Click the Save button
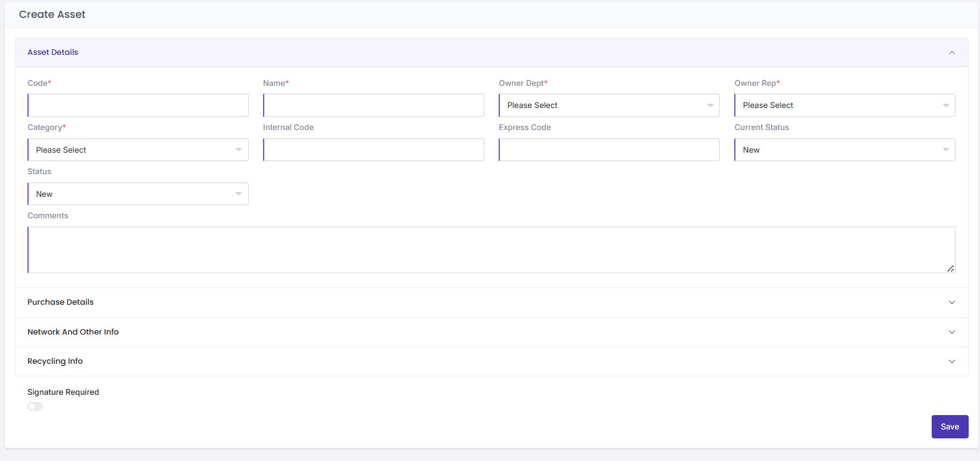 (x=950, y=427)
